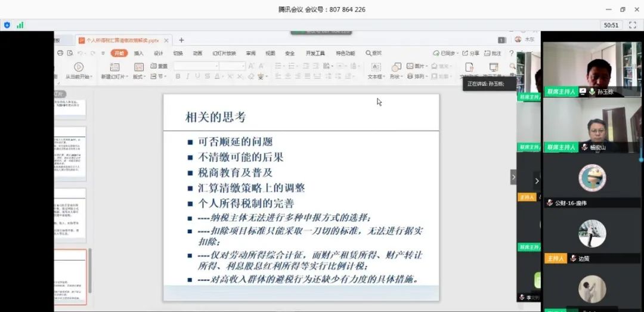Image resolution: width=644 pixels, height=312 pixels.
Task: Click the 分享 share icon
Action: tap(470, 53)
